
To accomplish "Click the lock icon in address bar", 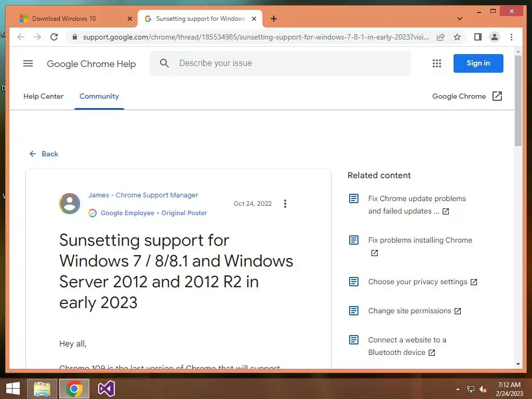I will point(75,37).
